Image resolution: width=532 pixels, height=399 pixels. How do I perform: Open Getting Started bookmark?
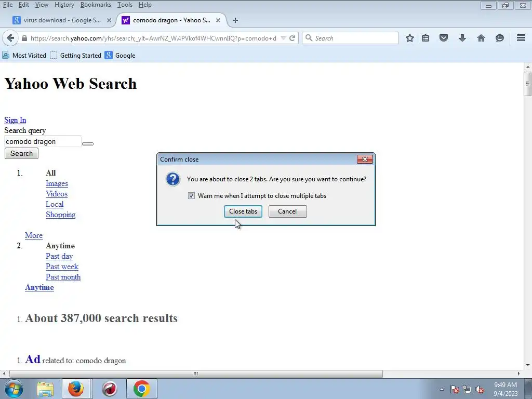(x=76, y=55)
